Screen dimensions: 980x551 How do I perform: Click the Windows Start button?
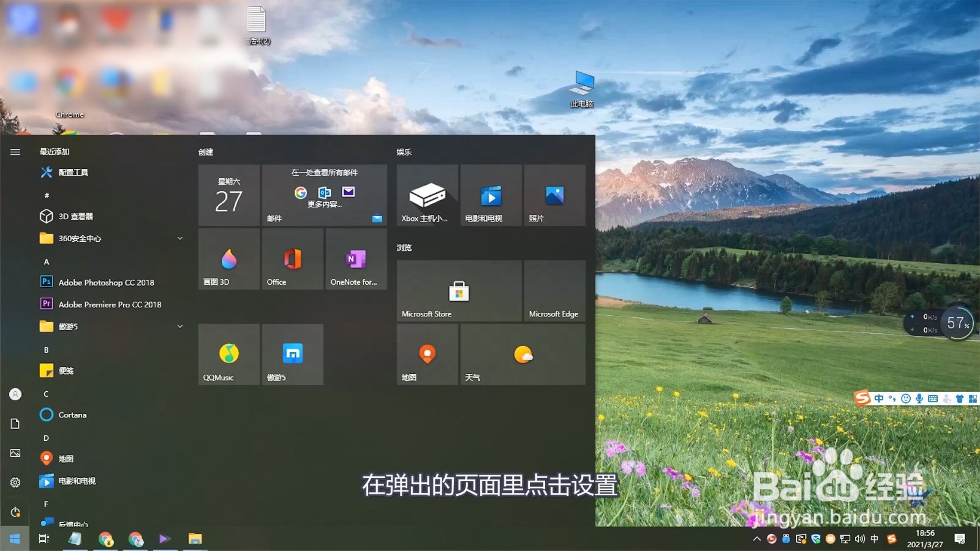pyautogui.click(x=15, y=539)
